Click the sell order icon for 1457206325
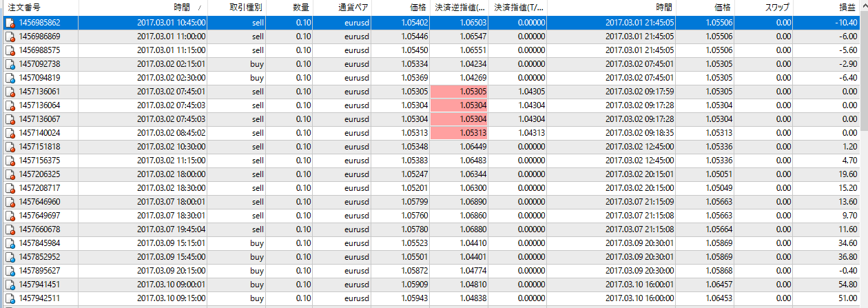868x308 pixels. (x=10, y=174)
